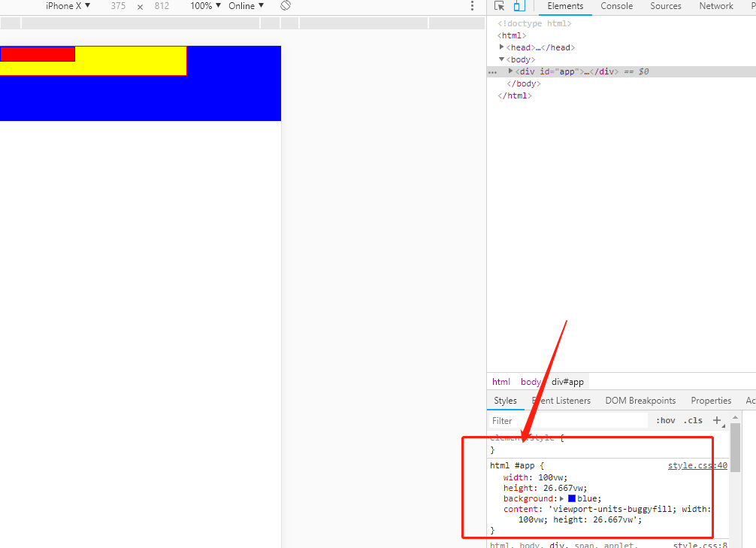Click the viewport height value 812
756x548 pixels.
[162, 6]
